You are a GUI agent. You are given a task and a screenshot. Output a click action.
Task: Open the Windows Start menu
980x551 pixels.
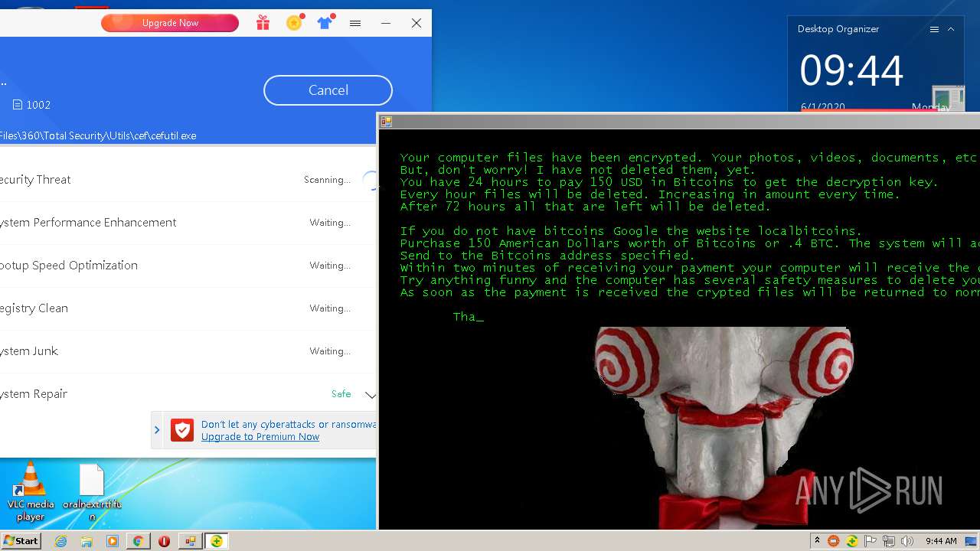21,541
